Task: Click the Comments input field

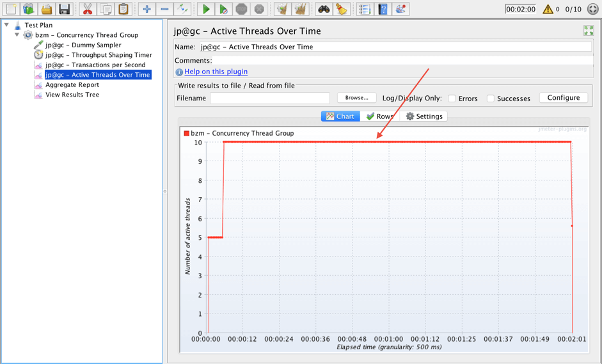Action: [x=402, y=61]
